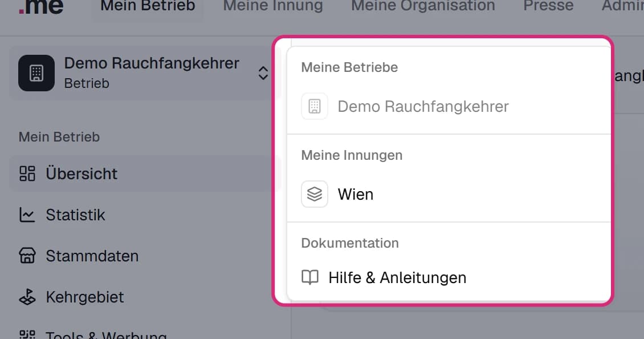Screen dimensions: 644x339
Task: Click the Demo Rauchfangkehrer building icon in sidebar
Action: 36,73
